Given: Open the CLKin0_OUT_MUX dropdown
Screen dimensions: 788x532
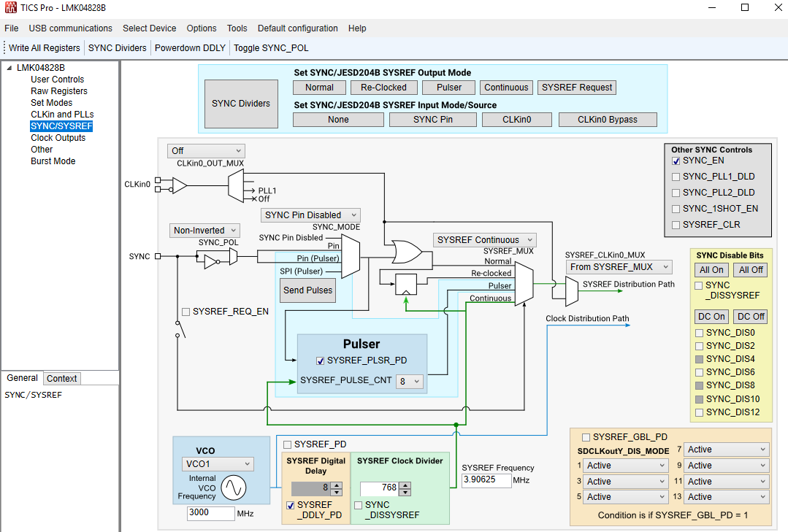Looking at the screenshot, I should (x=206, y=151).
